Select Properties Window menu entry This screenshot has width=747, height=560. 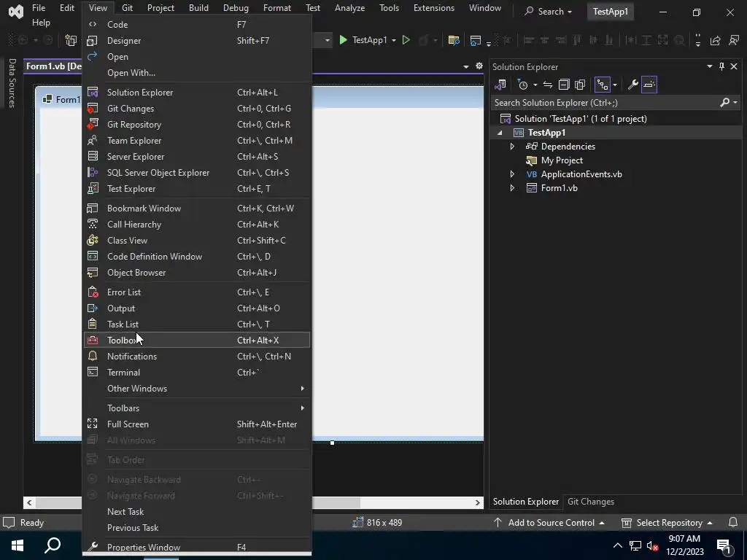pyautogui.click(x=197, y=547)
